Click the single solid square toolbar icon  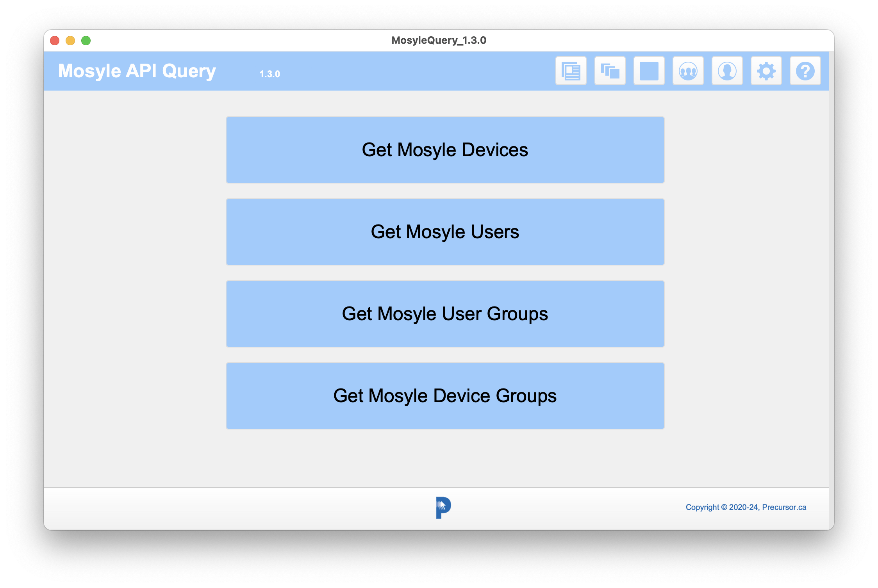(649, 71)
